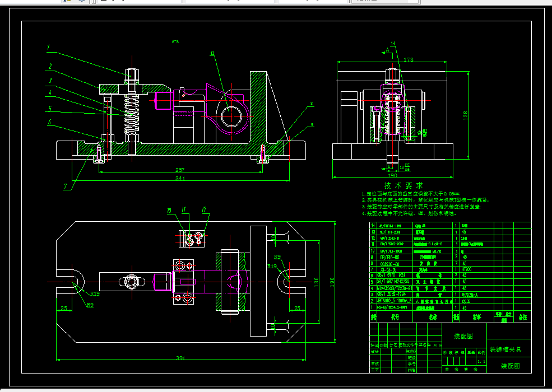Click the 257 dimension in section view

click(180, 170)
